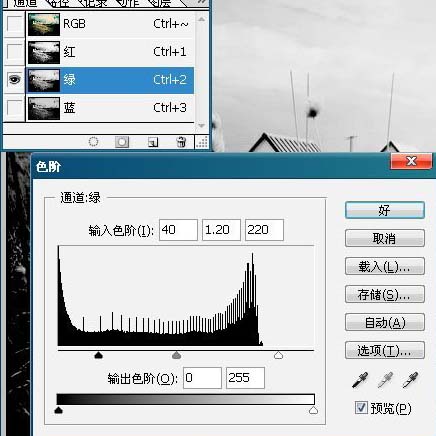Save selection as channel icon
This screenshot has height=436, width=436.
coord(122,142)
